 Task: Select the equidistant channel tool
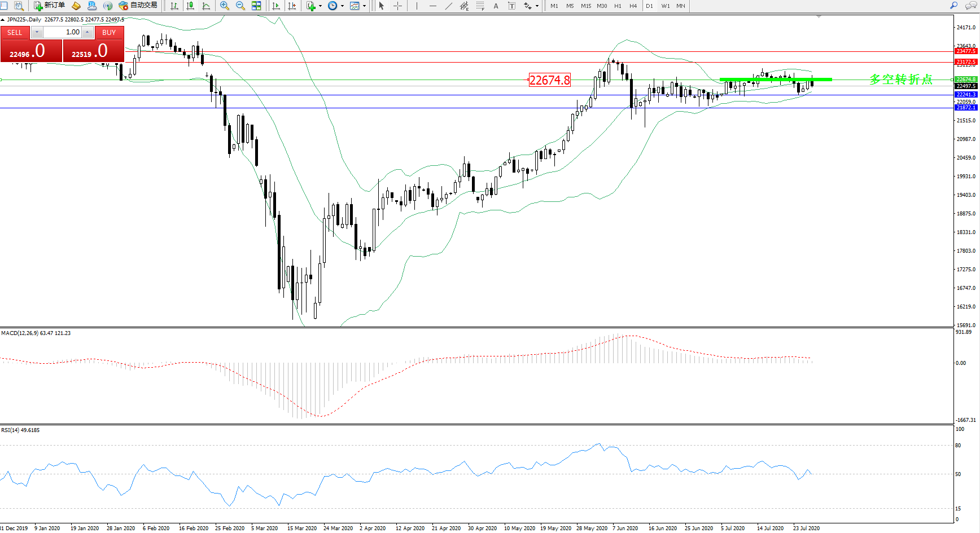[464, 6]
